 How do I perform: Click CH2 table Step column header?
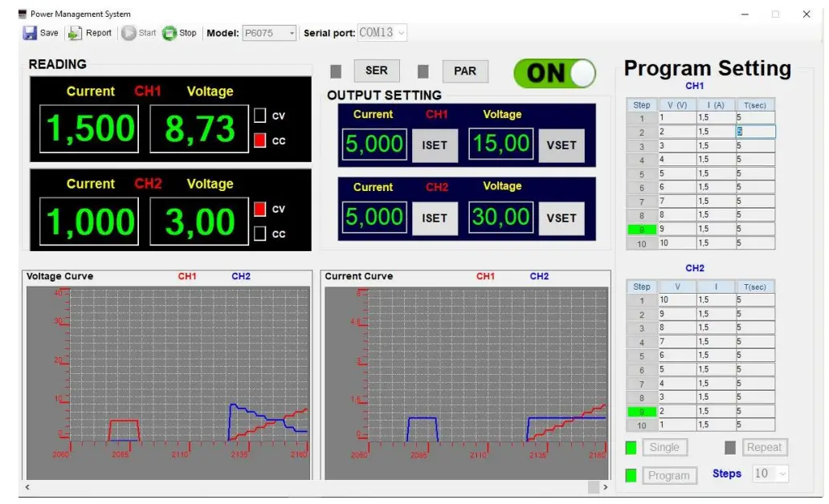tap(642, 287)
